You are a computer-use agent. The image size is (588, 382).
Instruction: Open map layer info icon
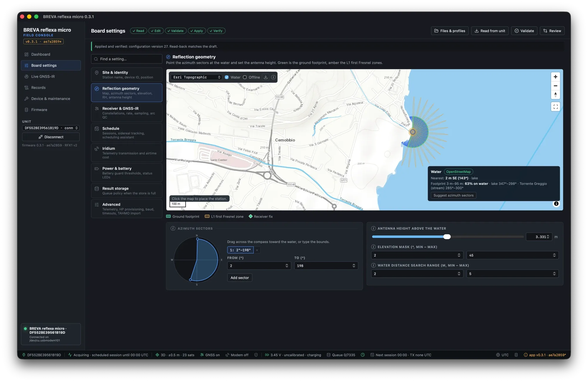click(273, 77)
